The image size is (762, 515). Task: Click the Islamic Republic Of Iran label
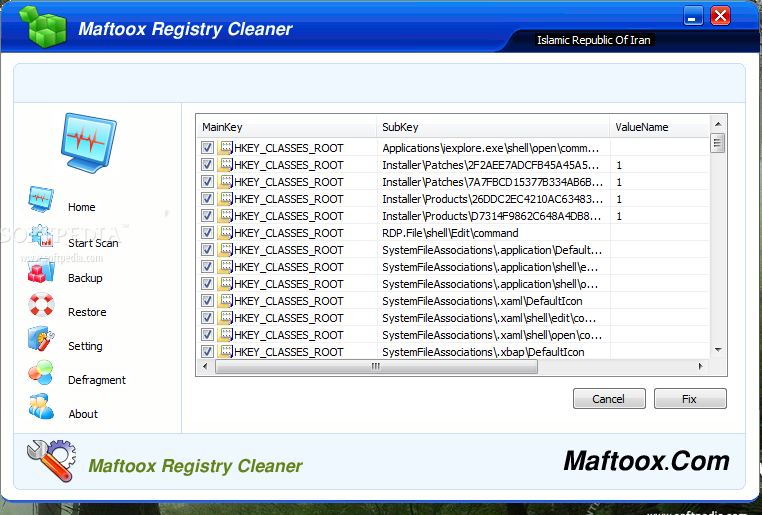[593, 40]
